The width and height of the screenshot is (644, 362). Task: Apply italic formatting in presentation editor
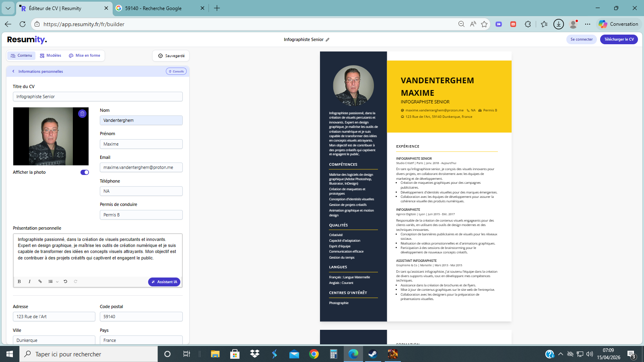29,282
